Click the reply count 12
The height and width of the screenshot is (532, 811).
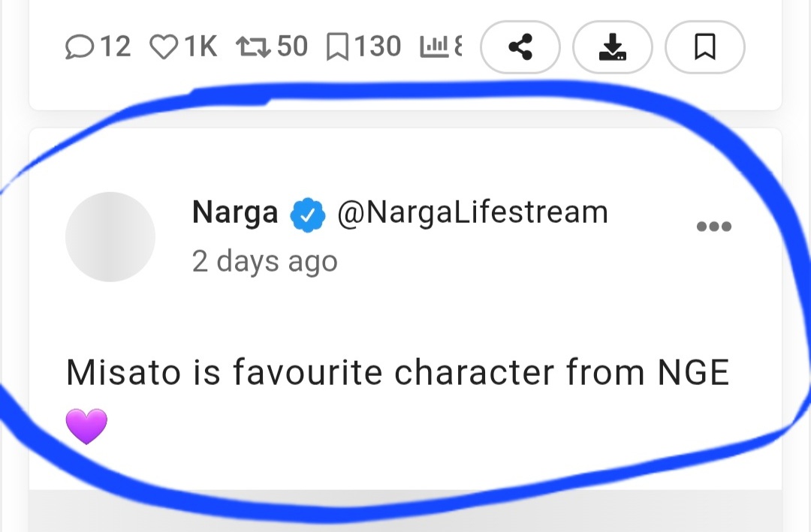click(x=115, y=47)
